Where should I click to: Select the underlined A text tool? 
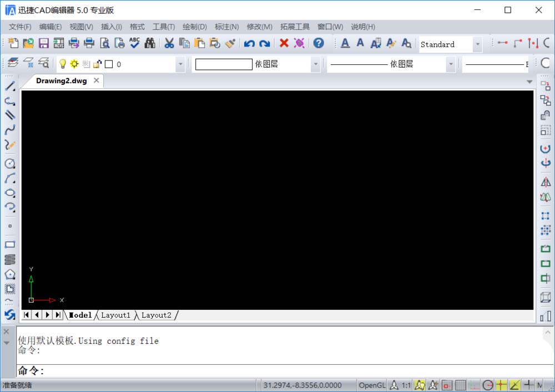[x=345, y=43]
